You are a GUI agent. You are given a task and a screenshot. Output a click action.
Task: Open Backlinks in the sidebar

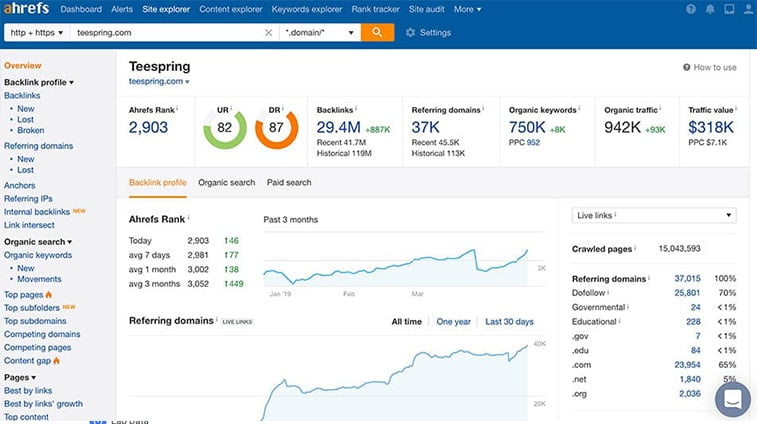point(22,96)
